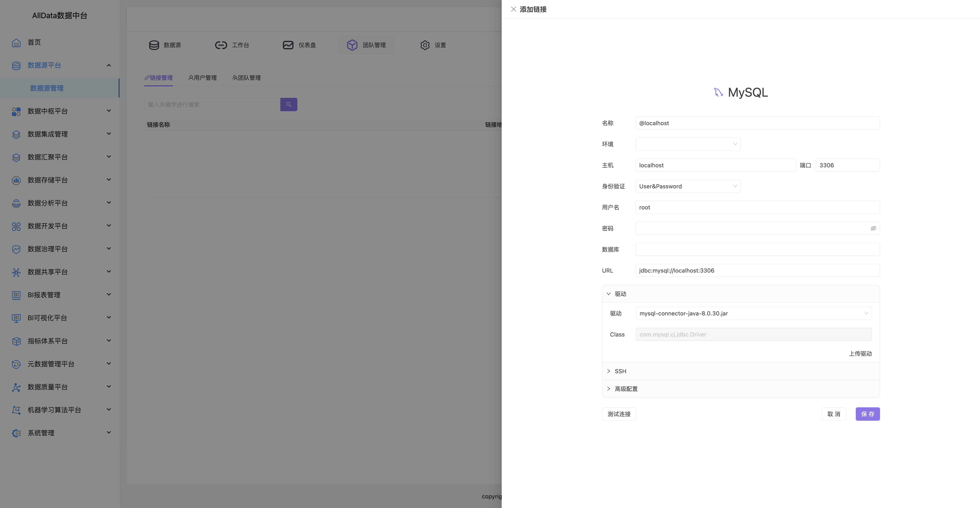Screen dimensions: 980x508
Task: Click the 数据集成管理 layers icon
Action: pyautogui.click(x=16, y=134)
